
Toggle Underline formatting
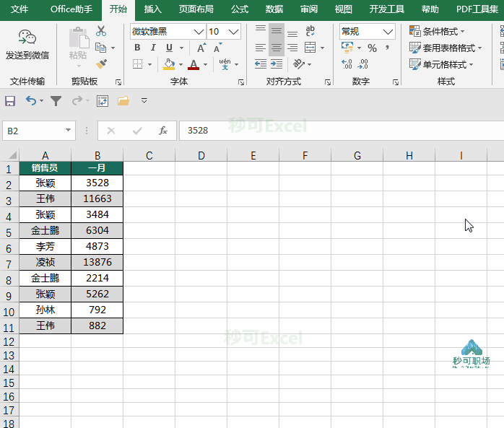(170, 48)
